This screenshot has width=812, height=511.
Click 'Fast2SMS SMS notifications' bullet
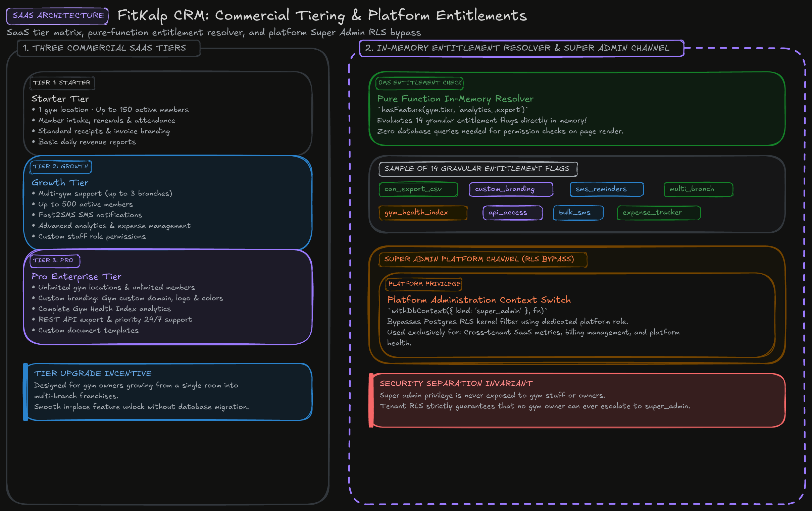(x=87, y=215)
